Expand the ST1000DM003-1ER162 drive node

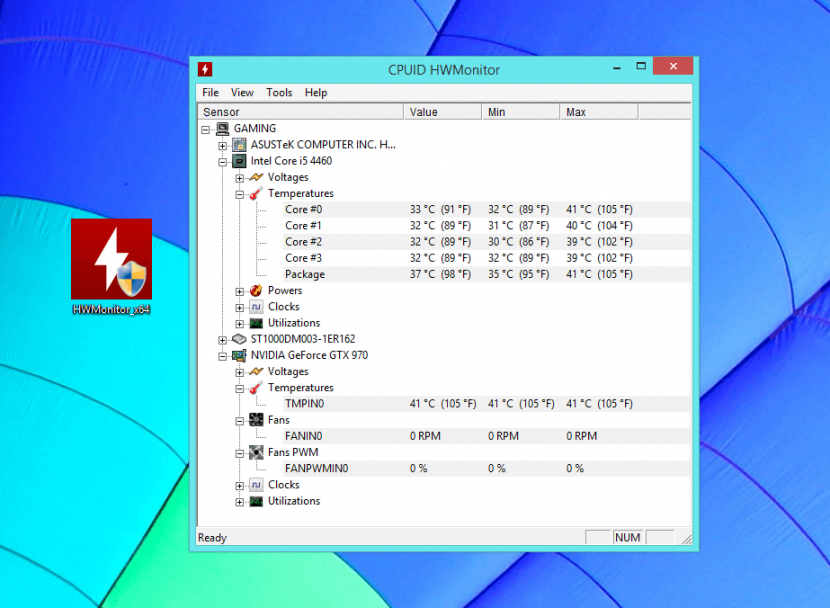[223, 340]
